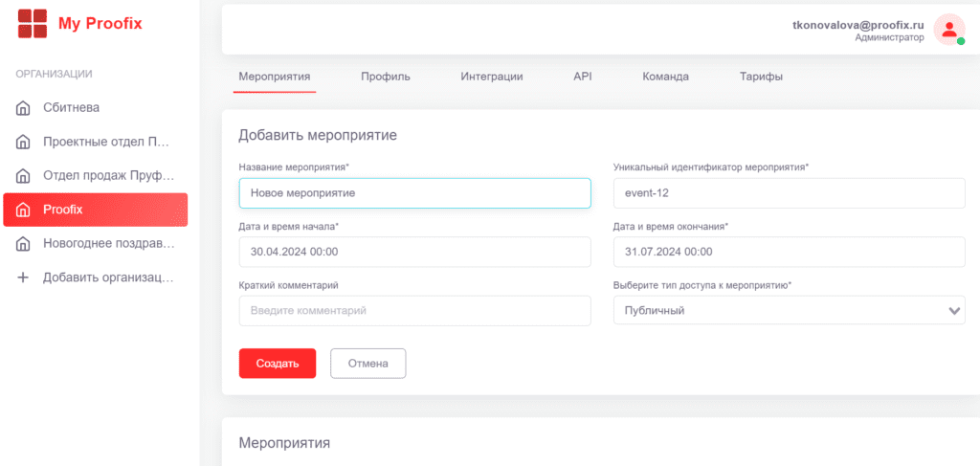The height and width of the screenshot is (466, 980).
Task: Click the home icon beside Новогоднее поздравление
Action: [x=23, y=244]
